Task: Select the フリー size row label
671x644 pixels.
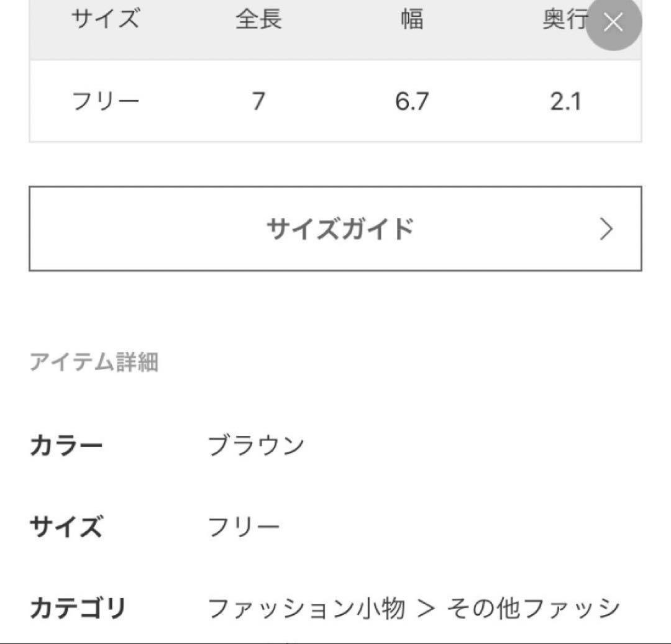Action: [x=105, y=102]
